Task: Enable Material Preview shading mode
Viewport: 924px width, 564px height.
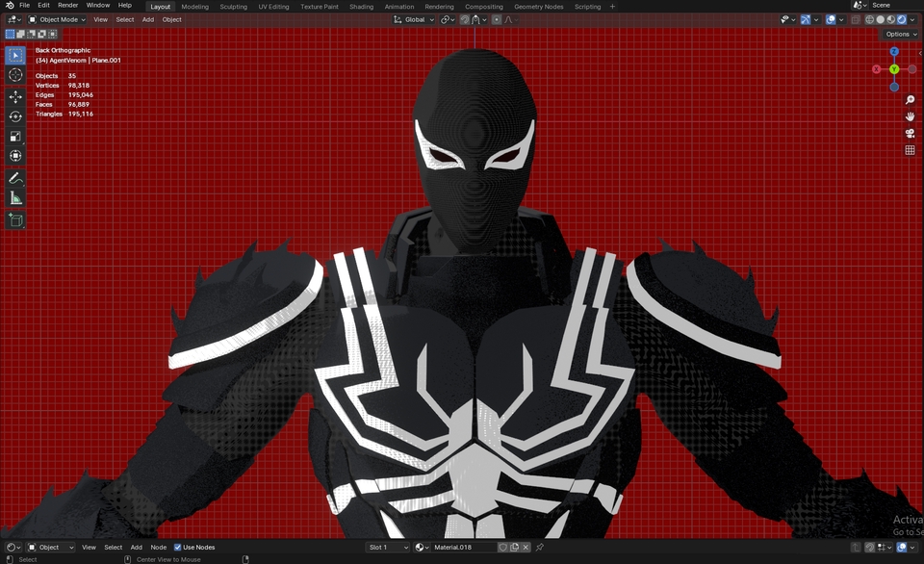Action: (x=891, y=19)
